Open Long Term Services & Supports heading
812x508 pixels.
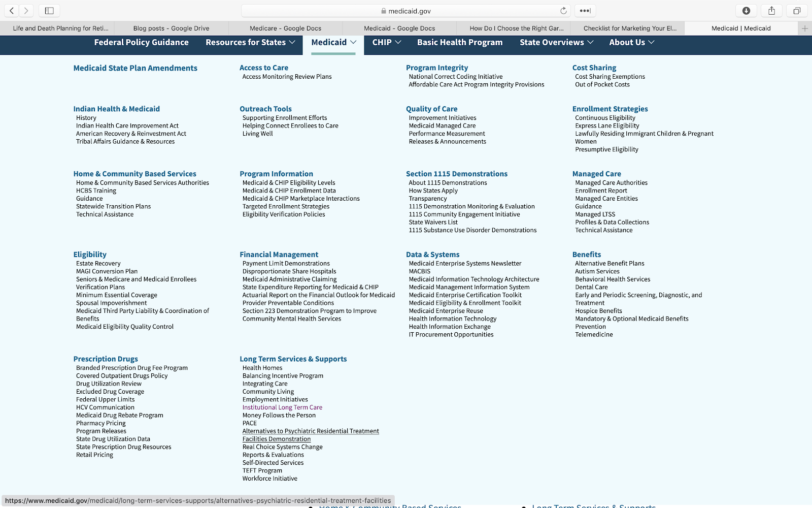click(x=293, y=359)
